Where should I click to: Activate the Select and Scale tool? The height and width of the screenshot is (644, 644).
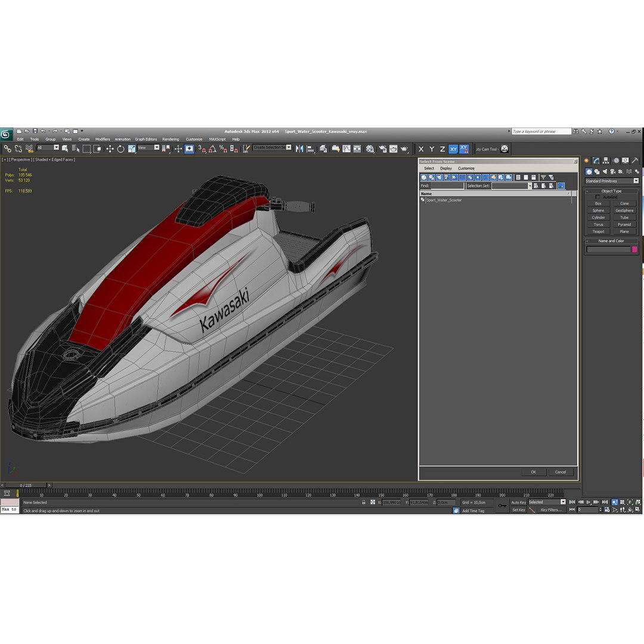click(131, 148)
